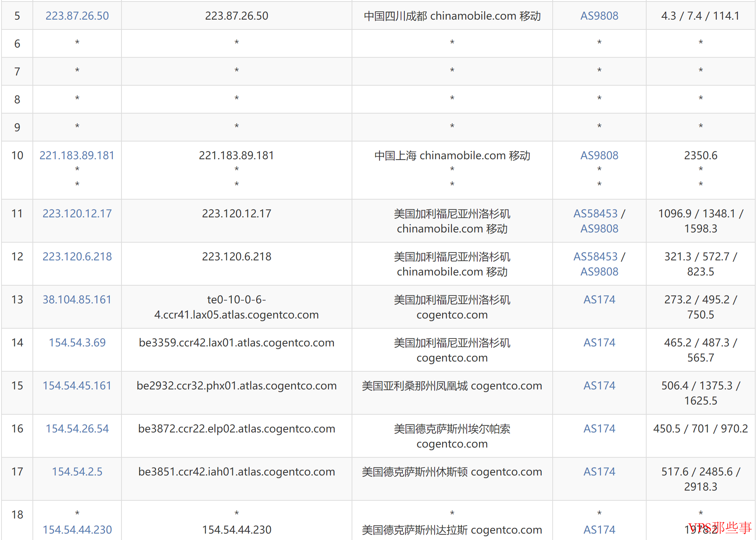Select plain hostname text 223.87.26.50
This screenshot has width=756, height=540.
pos(237,16)
